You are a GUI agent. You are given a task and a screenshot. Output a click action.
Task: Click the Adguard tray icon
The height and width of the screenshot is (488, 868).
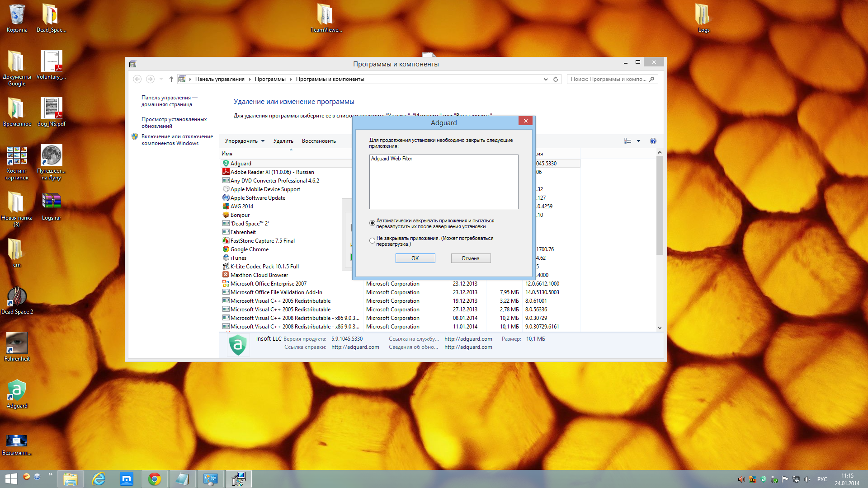[764, 479]
